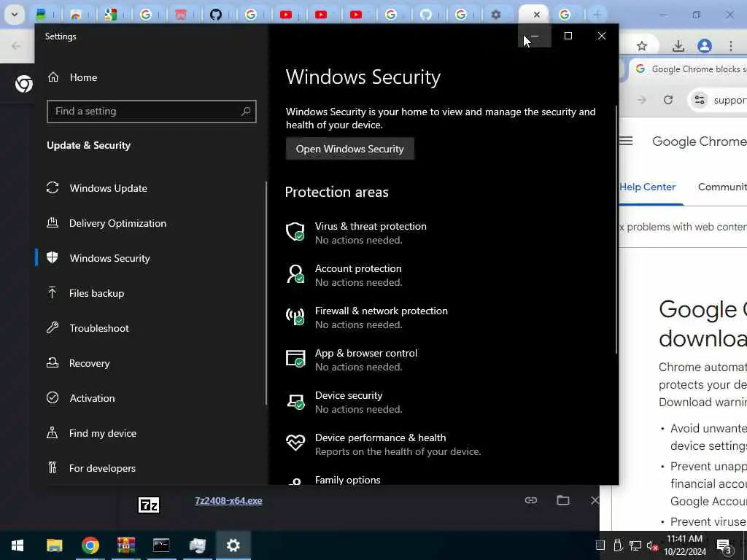Open the notification center icon

724,545
